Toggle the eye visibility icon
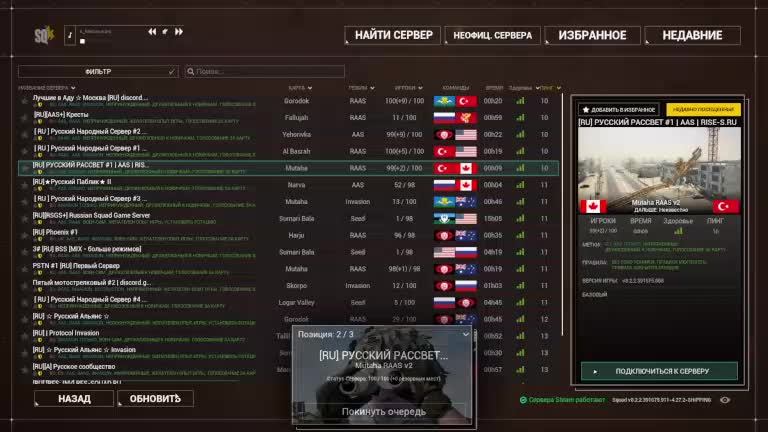Viewport: 768px width, 432px height. (x=725, y=400)
